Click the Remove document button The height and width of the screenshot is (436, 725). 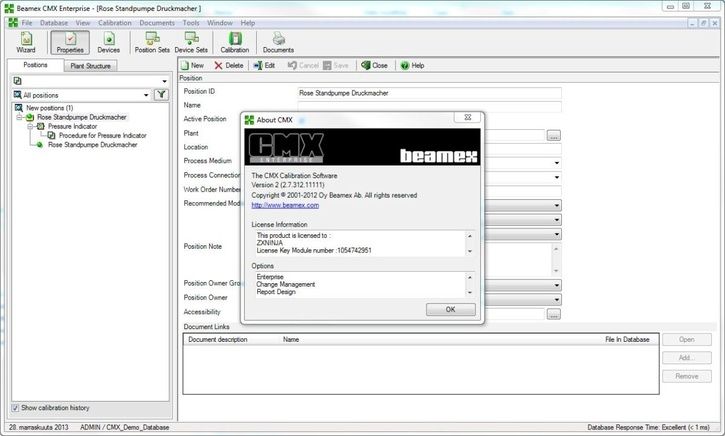687,376
